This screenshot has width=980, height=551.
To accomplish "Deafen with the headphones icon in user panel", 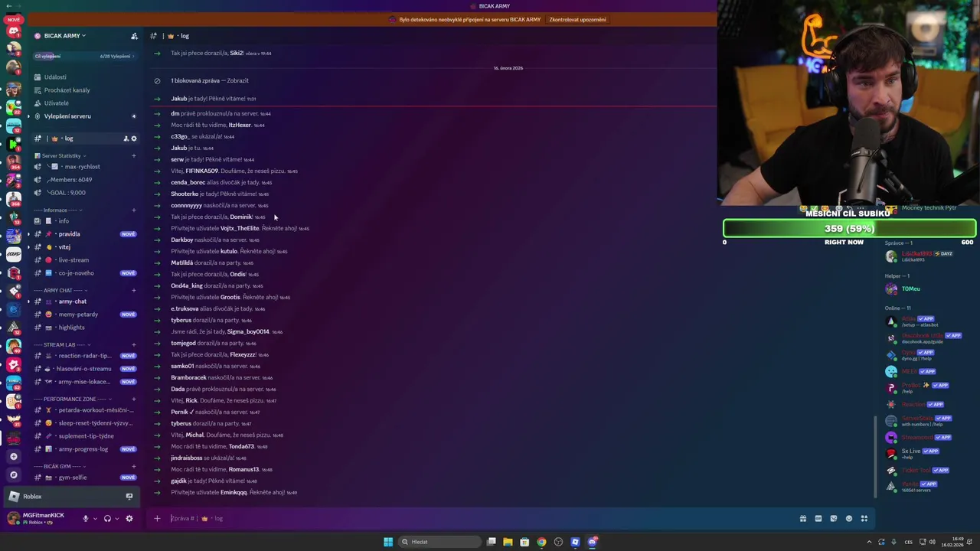I will (x=107, y=518).
